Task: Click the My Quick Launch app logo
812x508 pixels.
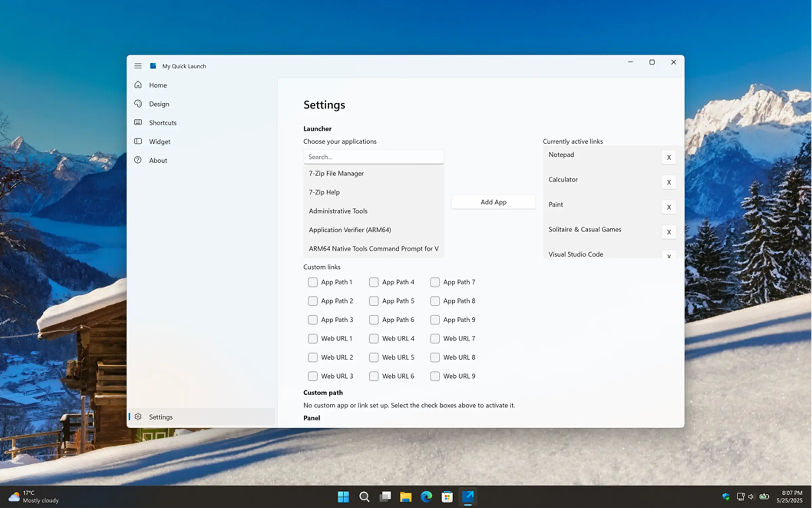Action: (x=153, y=66)
